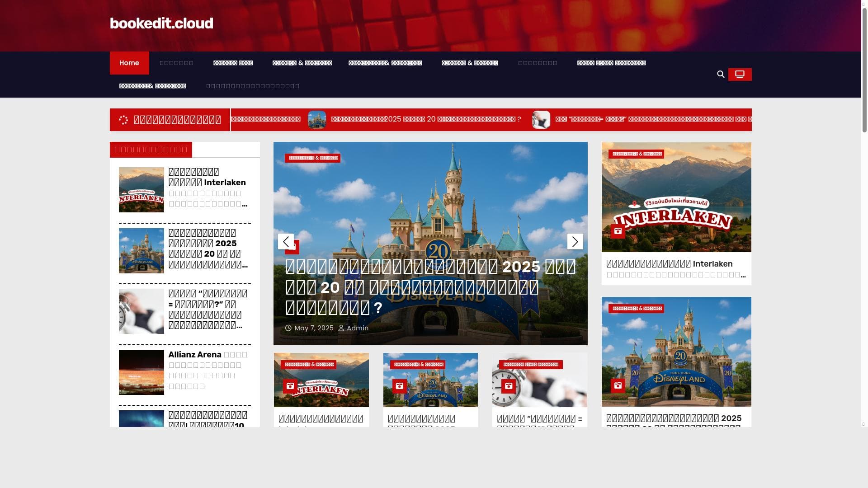Advance slider with right arrow
Image resolution: width=868 pixels, height=488 pixels.
575,242
